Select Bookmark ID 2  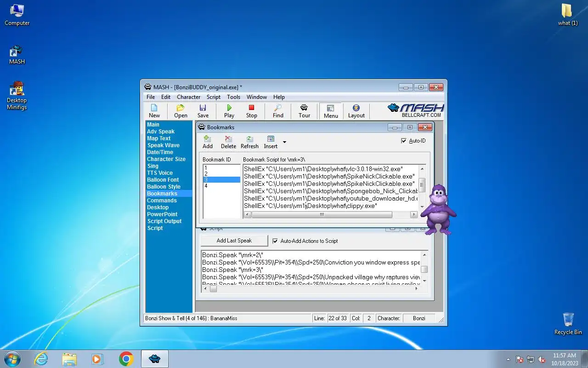pos(222,174)
